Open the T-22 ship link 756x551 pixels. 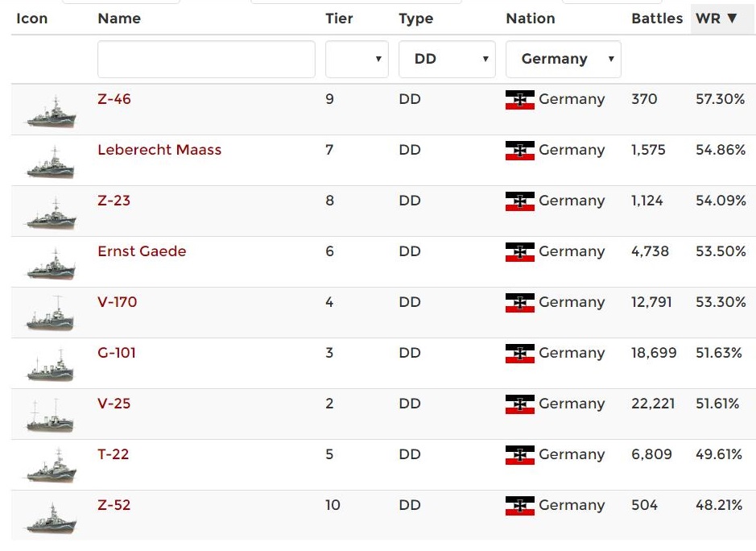tap(113, 454)
